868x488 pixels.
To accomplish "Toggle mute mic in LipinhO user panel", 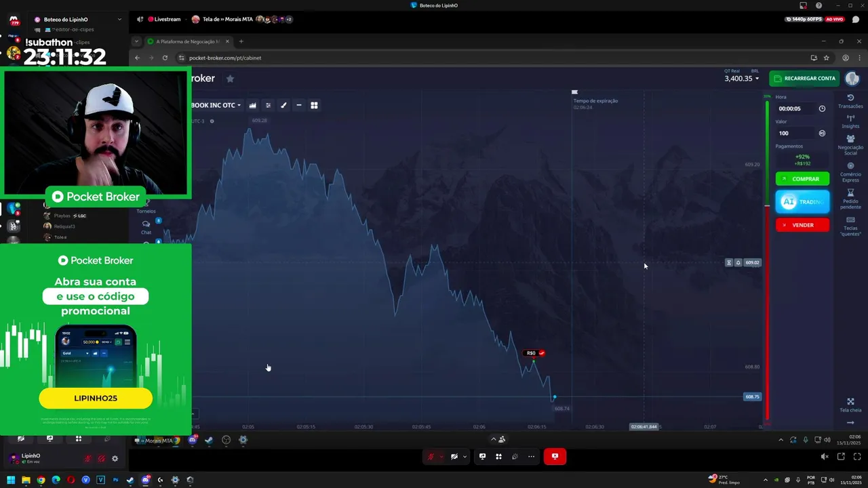I will (87, 459).
